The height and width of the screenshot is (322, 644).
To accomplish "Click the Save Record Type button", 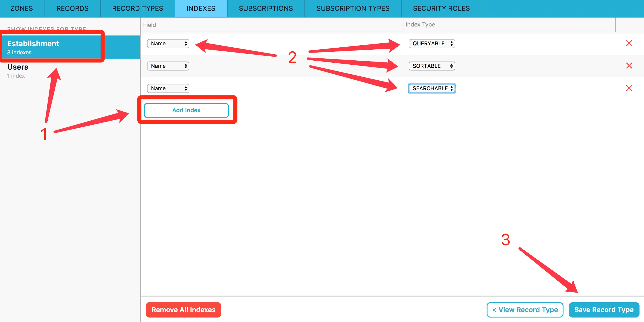I will click(604, 310).
